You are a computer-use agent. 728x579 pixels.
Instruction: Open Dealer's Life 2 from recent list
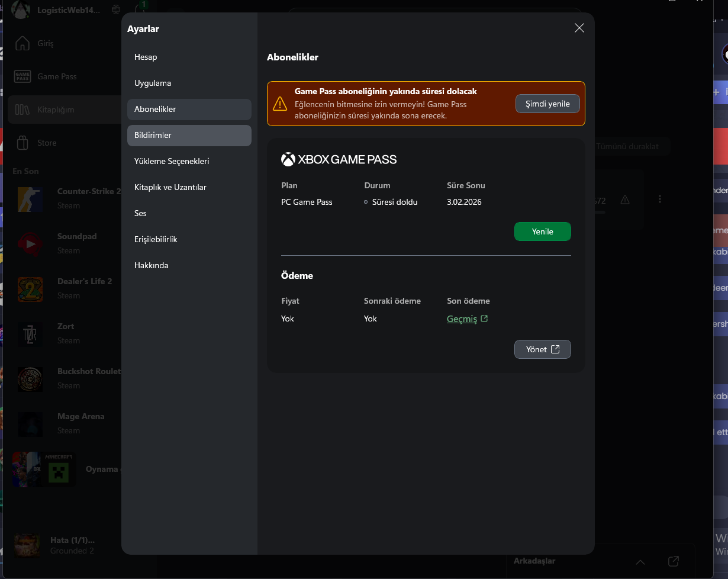pyautogui.click(x=67, y=288)
